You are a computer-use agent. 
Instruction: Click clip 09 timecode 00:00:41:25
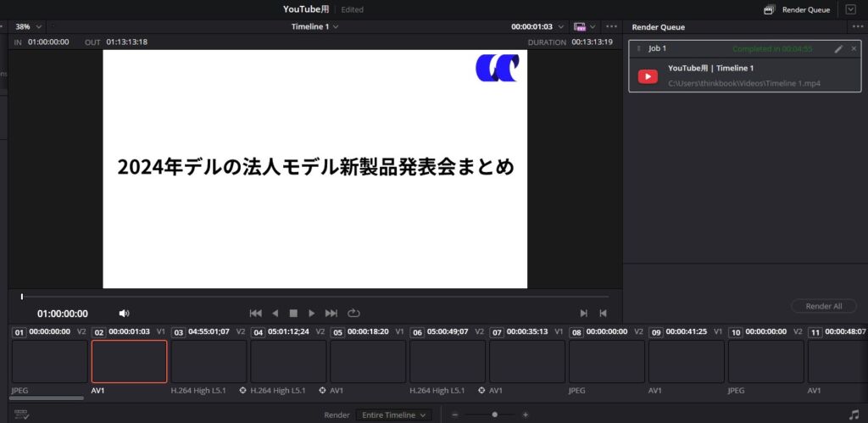coord(687,331)
